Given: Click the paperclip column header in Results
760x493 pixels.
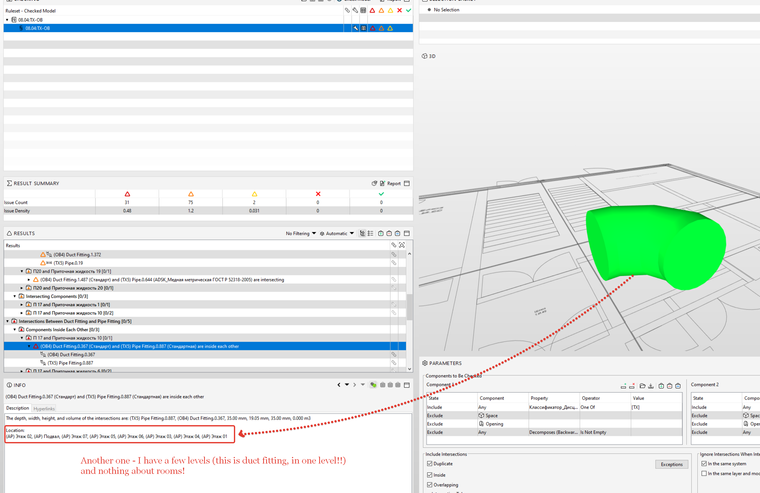Looking at the screenshot, I should click(394, 245).
